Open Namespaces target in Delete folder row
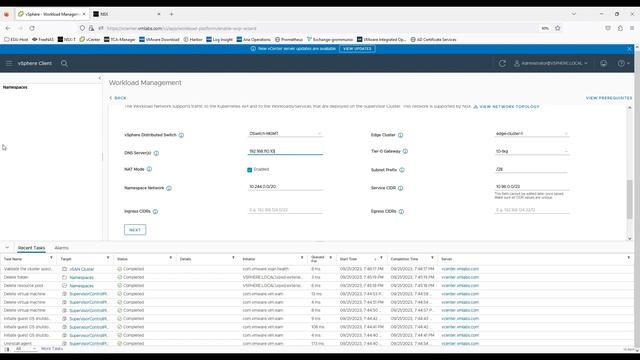The image size is (640, 360). [82, 278]
